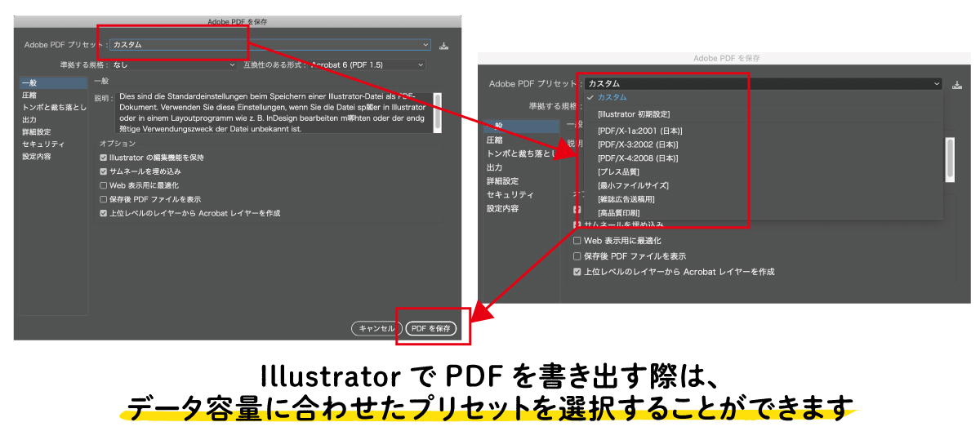Pick the [プレス品質] preset option
The width and height of the screenshot is (980, 440).
pos(618,172)
